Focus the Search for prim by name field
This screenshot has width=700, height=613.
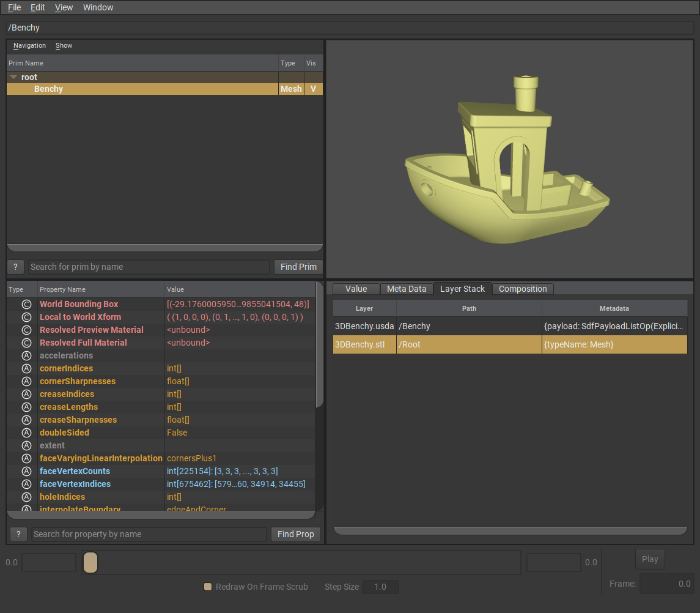coord(149,267)
